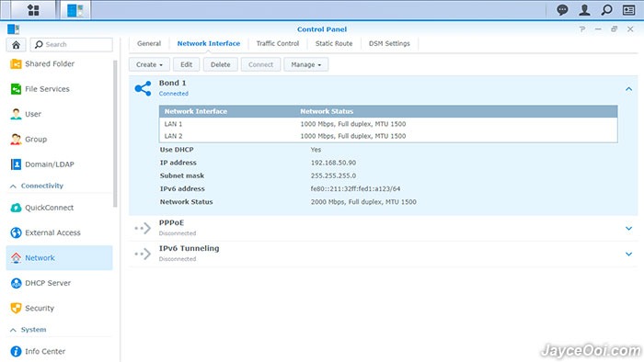Click the Info Center icon
Screen dimensions: 644x362
[16, 351]
